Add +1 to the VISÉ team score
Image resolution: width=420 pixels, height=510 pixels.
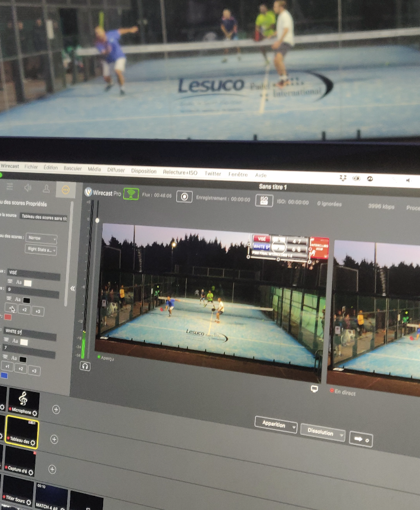click(x=11, y=308)
